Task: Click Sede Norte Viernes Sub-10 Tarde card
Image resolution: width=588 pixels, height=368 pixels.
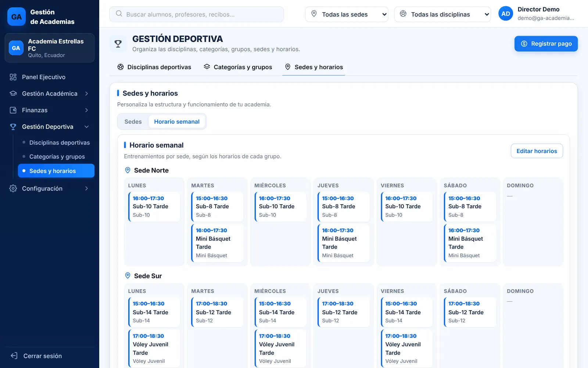Action: [407, 206]
